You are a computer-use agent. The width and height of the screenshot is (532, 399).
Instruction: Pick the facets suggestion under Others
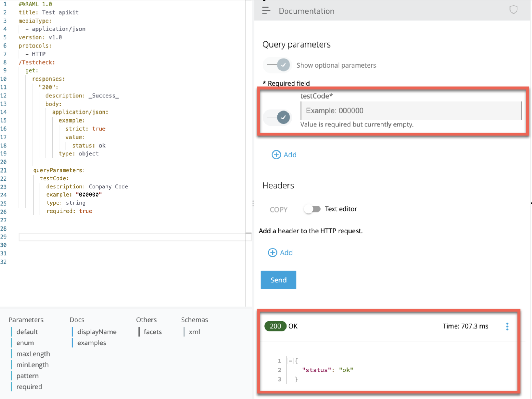(153, 332)
